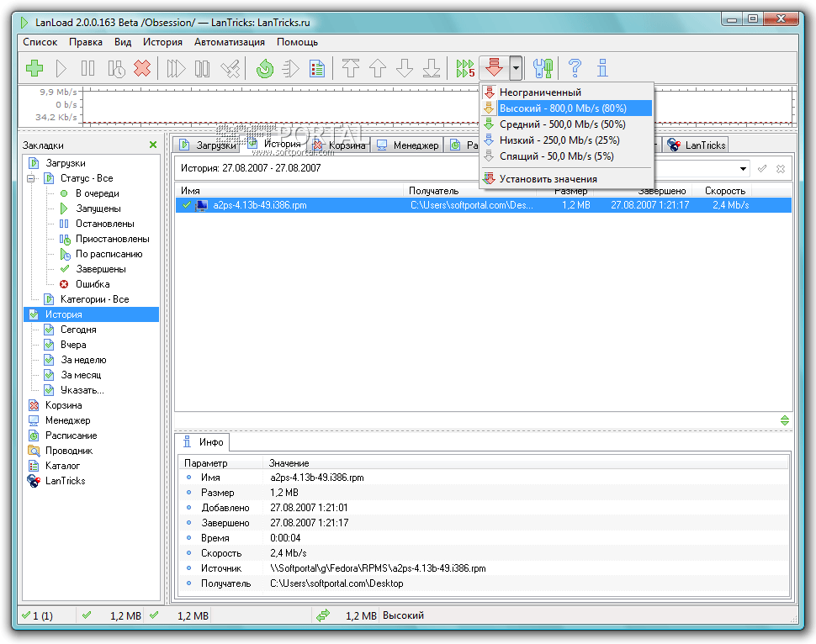
Task: Open Корзина in bookmarks tree
Action: tap(63, 405)
